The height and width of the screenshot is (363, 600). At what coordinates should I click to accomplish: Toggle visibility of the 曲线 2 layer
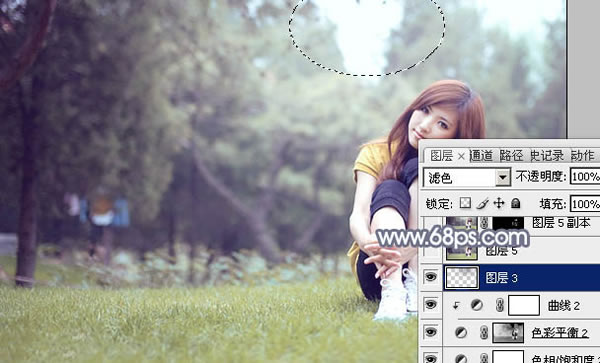tap(430, 305)
